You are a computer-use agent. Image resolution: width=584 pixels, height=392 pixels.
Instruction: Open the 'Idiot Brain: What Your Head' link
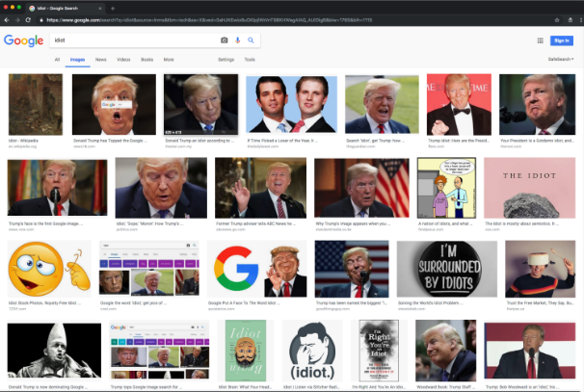pyautogui.click(x=245, y=387)
